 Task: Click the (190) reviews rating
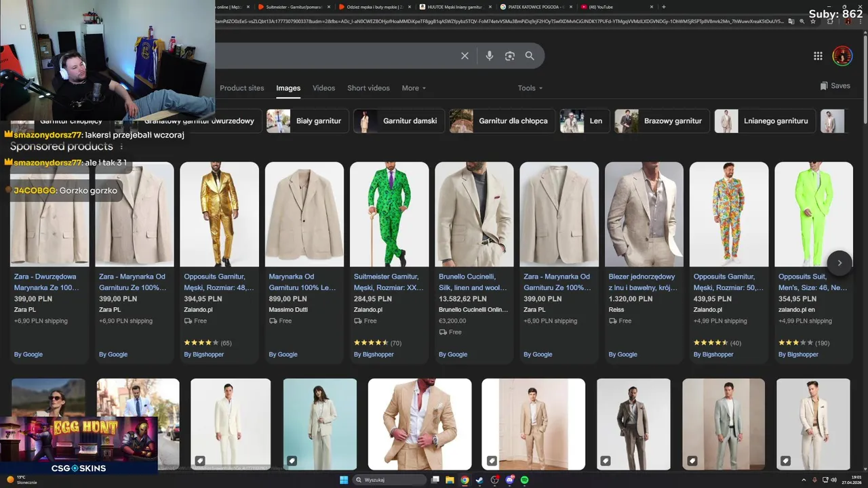point(823,343)
